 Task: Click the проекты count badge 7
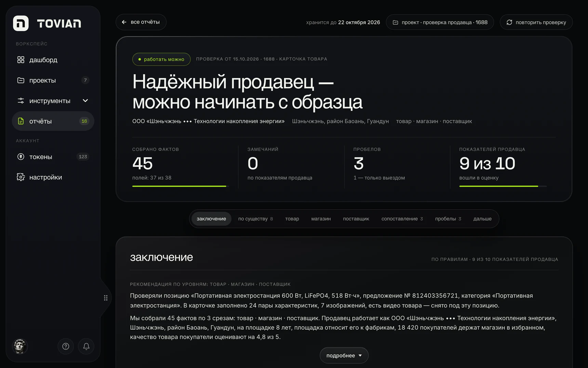85,80
